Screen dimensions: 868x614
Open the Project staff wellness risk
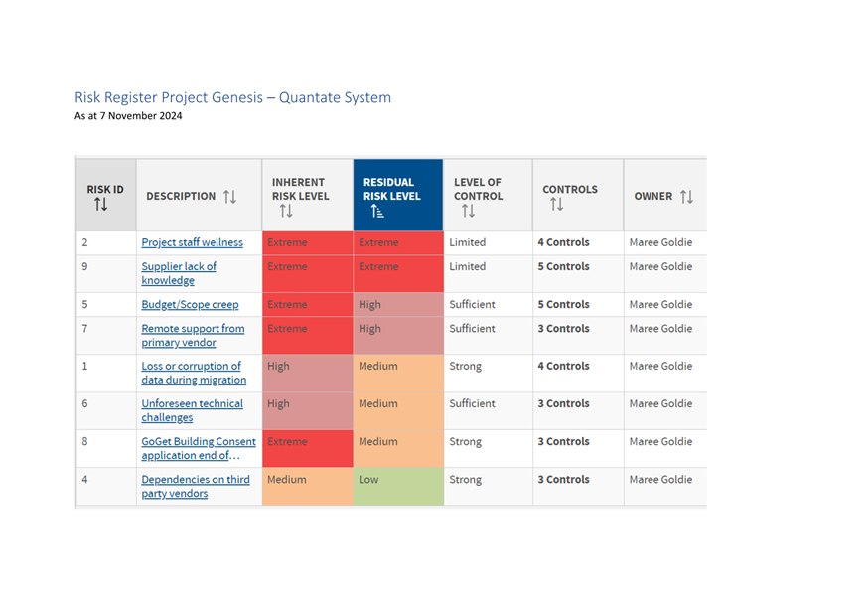click(x=192, y=242)
